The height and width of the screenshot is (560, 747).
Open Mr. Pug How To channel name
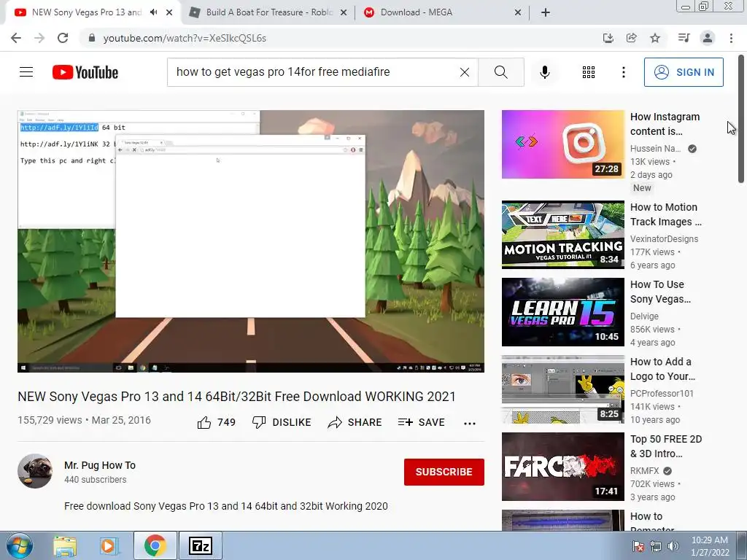pos(100,465)
